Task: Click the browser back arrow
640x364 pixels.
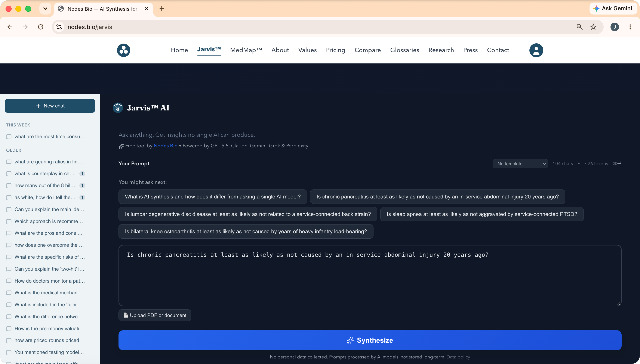Action: 10,27
